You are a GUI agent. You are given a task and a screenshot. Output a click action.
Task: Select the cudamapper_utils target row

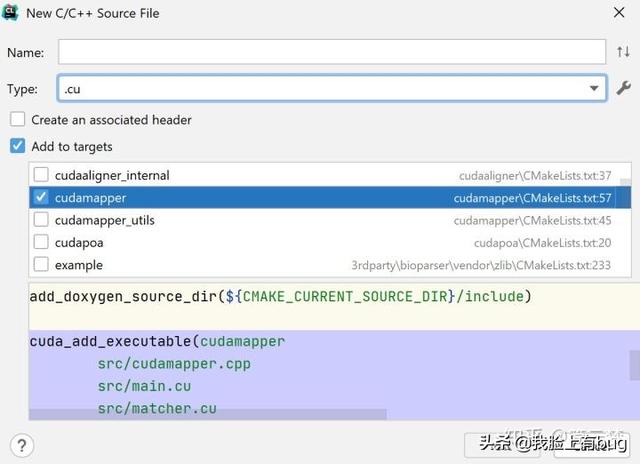tap(250, 220)
